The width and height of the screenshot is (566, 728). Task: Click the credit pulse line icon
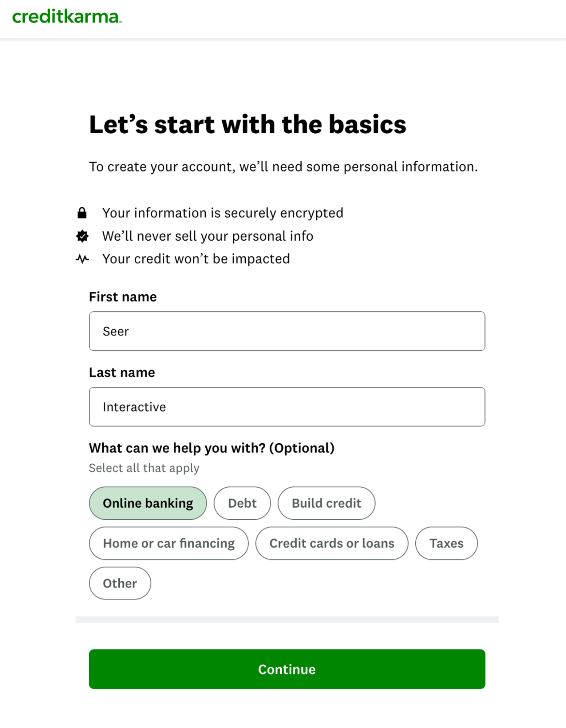pos(82,259)
